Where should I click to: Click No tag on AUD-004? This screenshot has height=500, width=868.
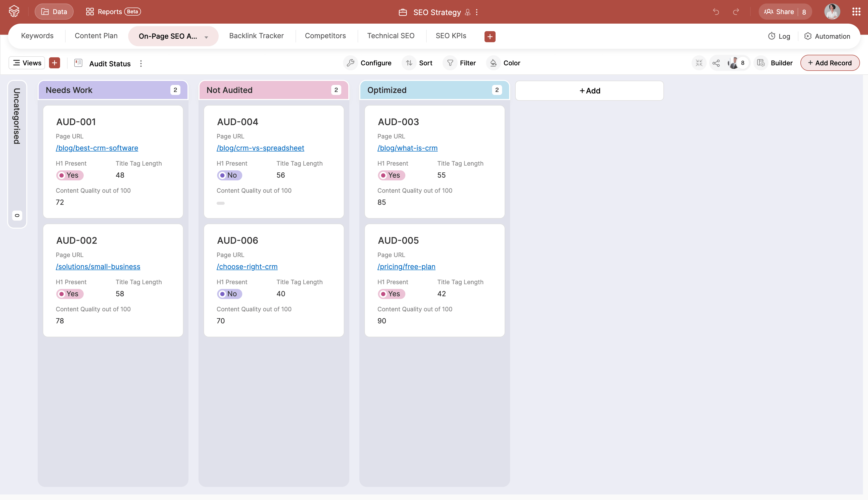229,175
